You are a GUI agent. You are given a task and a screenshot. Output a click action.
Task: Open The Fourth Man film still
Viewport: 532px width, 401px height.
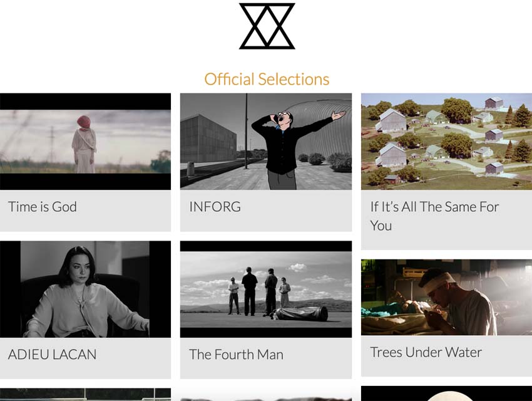[x=266, y=289]
